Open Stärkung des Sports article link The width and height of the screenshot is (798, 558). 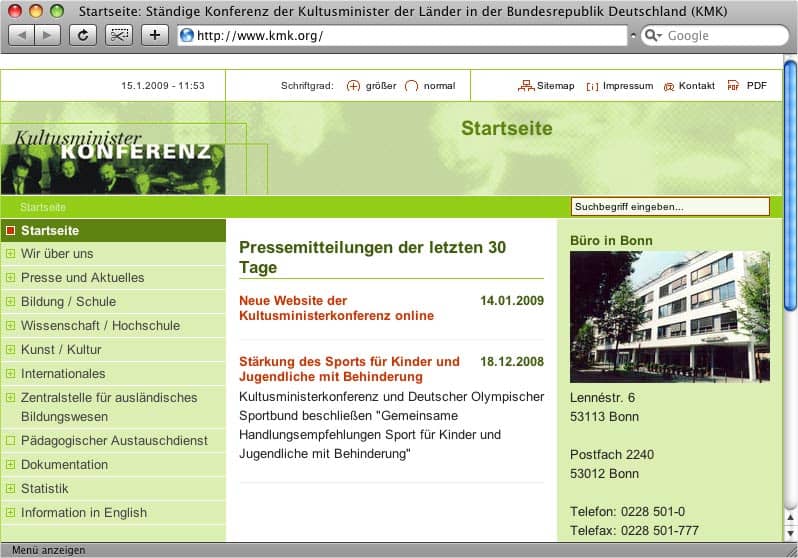click(x=349, y=369)
